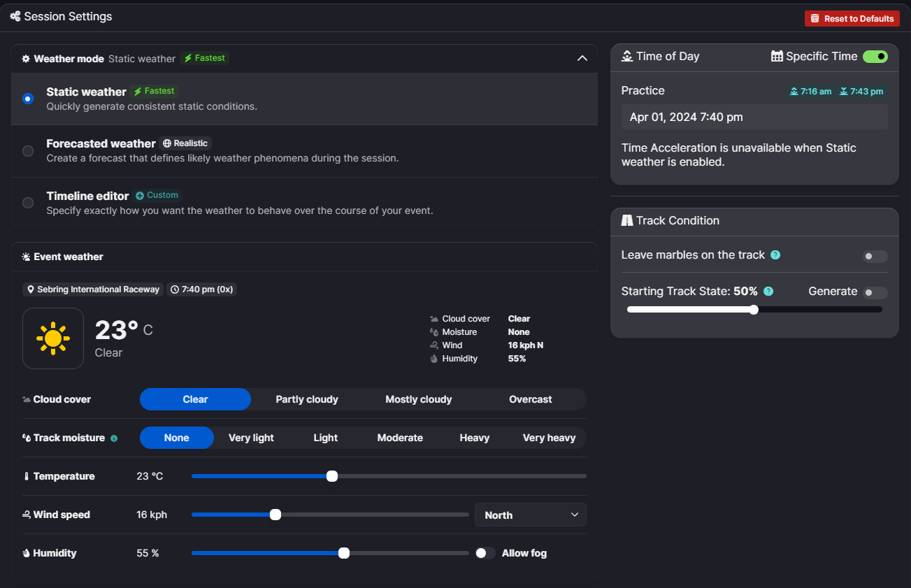The height and width of the screenshot is (588, 911).
Task: Select the Static weather radio button
Action: pyautogui.click(x=28, y=99)
